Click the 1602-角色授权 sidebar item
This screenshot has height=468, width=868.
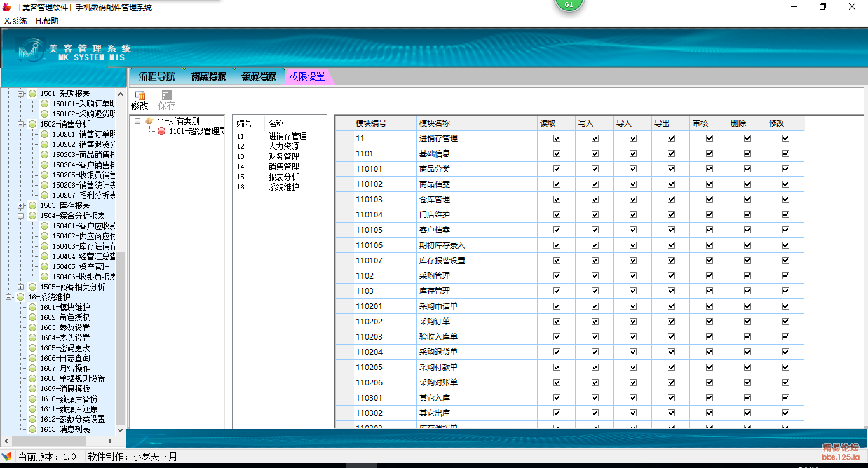[65, 317]
